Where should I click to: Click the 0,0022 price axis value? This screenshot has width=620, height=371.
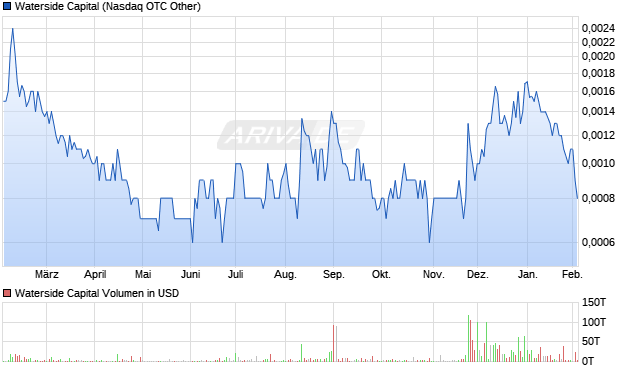click(x=598, y=42)
